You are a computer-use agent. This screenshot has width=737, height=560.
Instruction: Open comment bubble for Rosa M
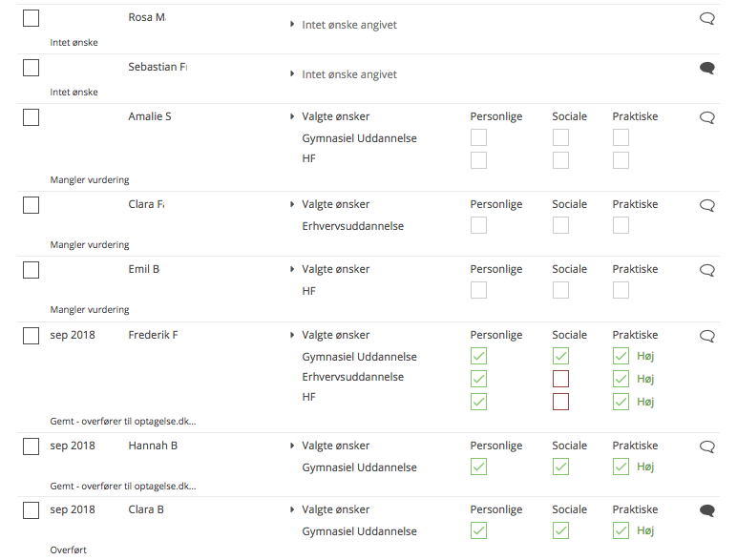(x=706, y=19)
